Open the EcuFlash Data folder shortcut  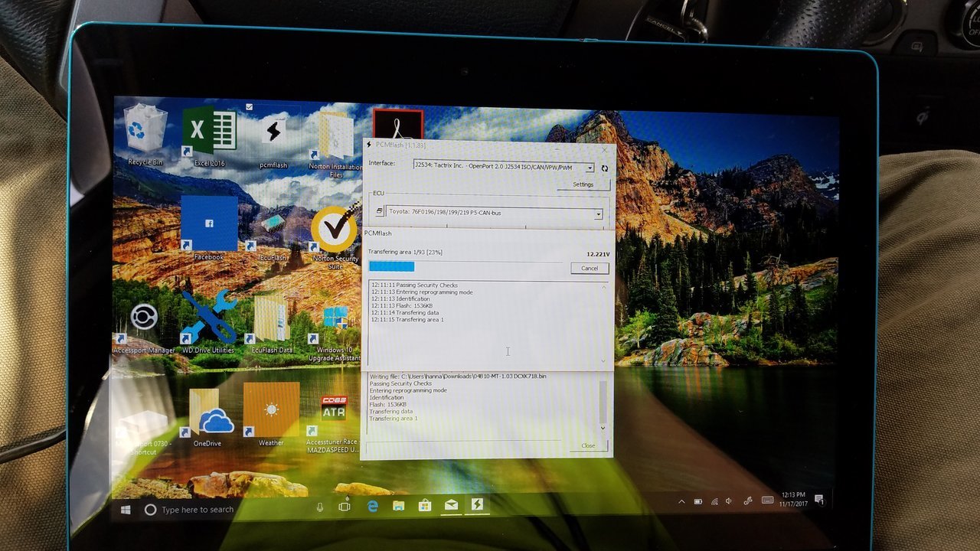[x=272, y=324]
